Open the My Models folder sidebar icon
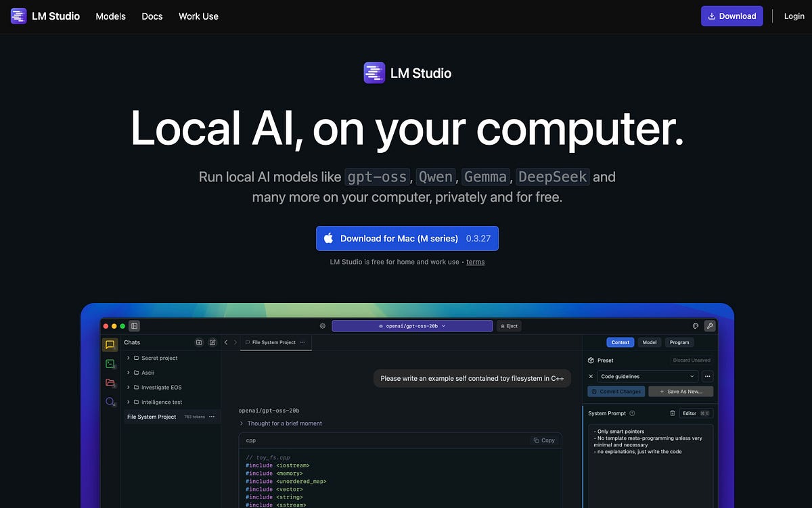 (x=109, y=383)
